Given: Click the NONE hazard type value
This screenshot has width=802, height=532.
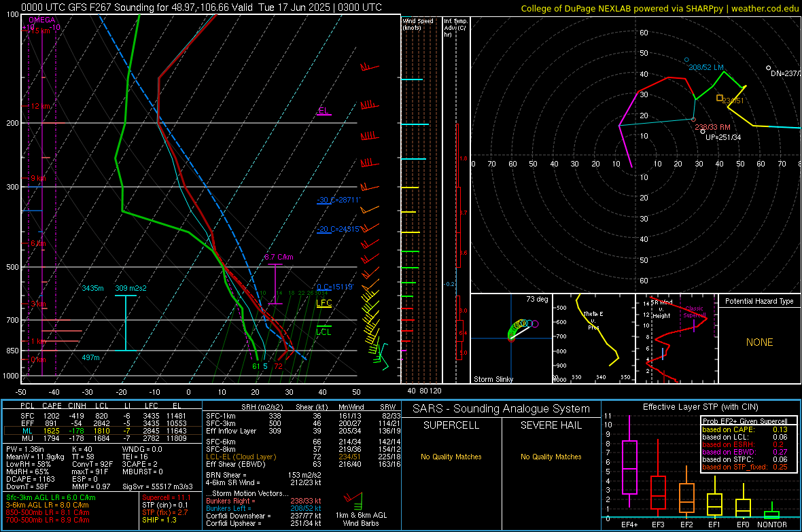Looking at the screenshot, I should coord(759,342).
